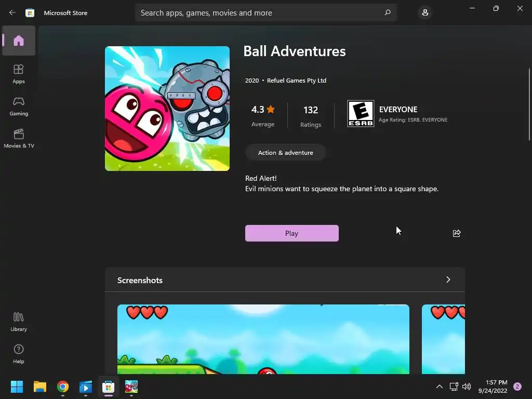The width and height of the screenshot is (532, 399).
Task: Open the user account profile icon
Action: 425,12
